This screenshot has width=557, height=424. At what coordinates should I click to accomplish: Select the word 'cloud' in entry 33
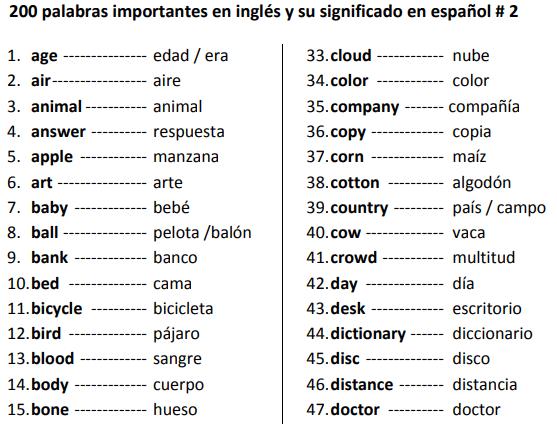coord(351,56)
